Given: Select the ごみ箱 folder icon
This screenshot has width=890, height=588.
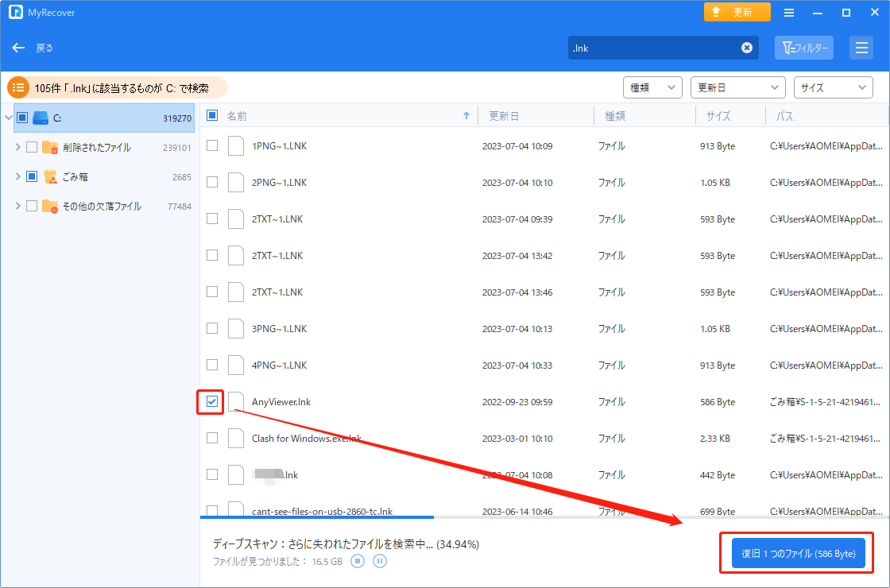Looking at the screenshot, I should click(50, 176).
